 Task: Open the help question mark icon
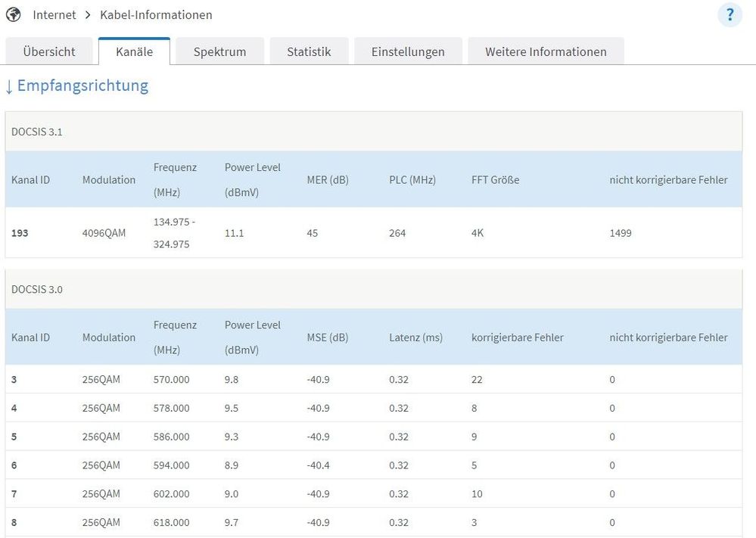click(730, 14)
